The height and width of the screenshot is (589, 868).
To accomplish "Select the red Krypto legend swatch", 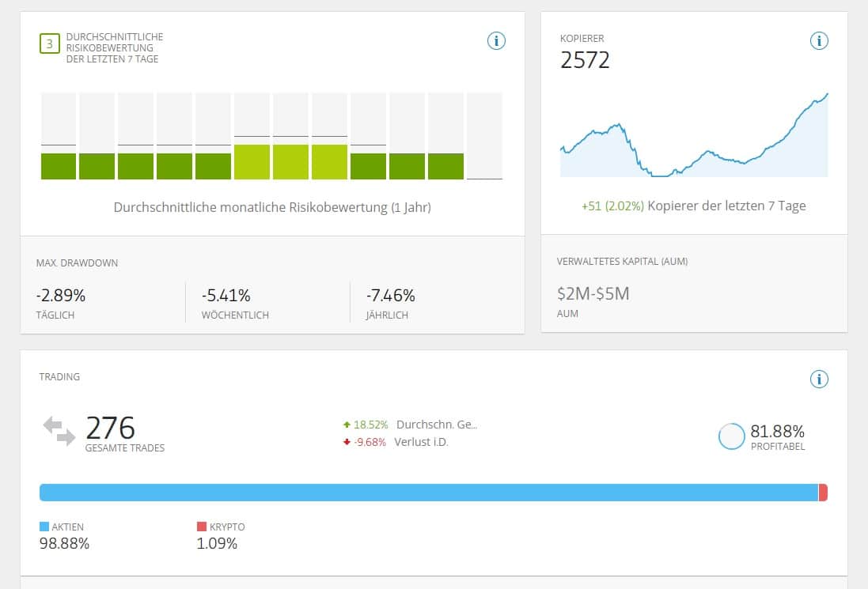I will click(x=201, y=527).
